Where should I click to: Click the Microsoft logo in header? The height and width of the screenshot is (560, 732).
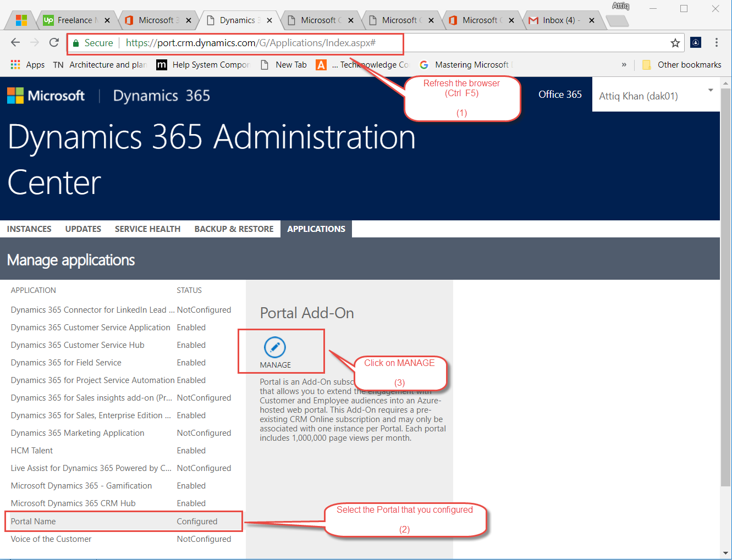coord(46,96)
